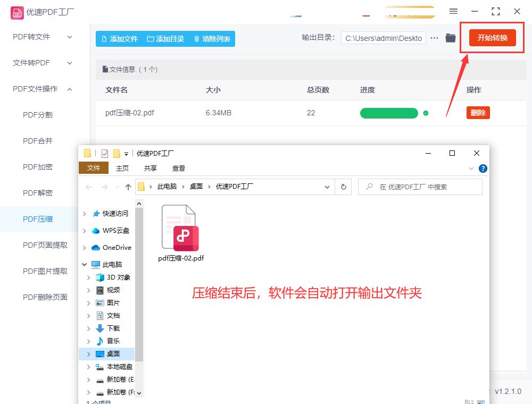Open 3D 对象 folder in the tree
Image resolution: width=532 pixels, height=404 pixels.
click(x=119, y=277)
